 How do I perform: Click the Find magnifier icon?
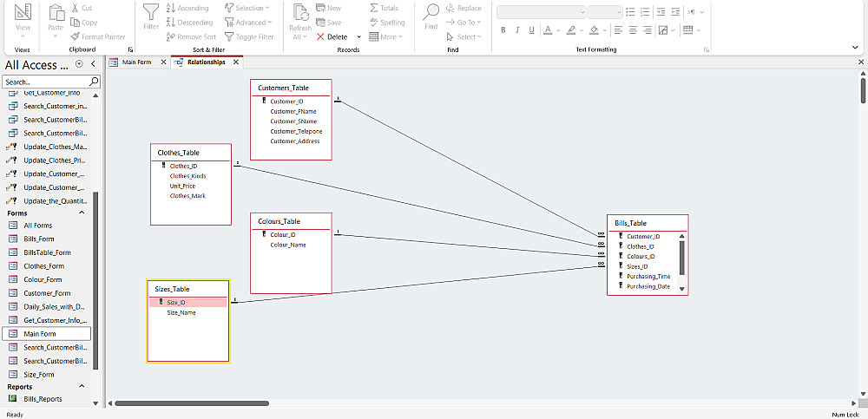431,13
